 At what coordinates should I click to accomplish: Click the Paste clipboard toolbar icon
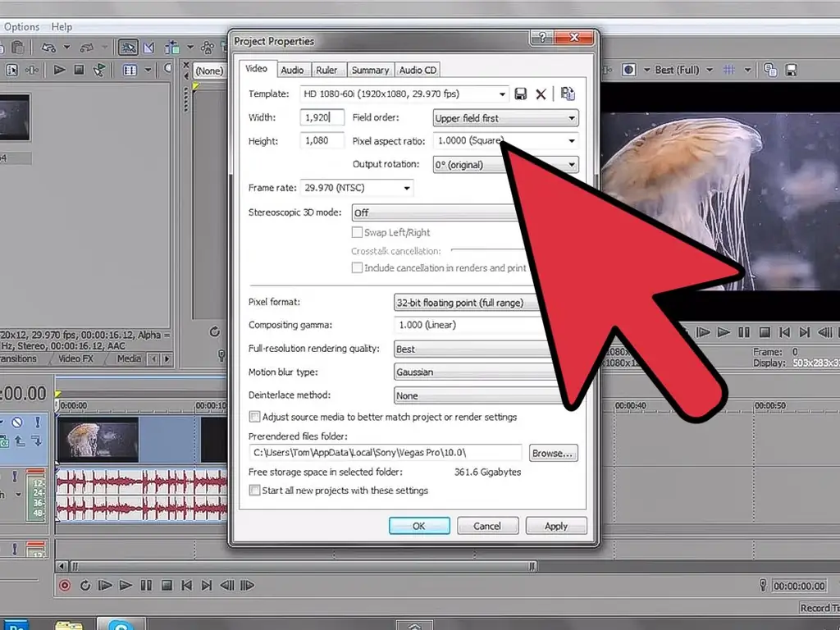point(18,48)
